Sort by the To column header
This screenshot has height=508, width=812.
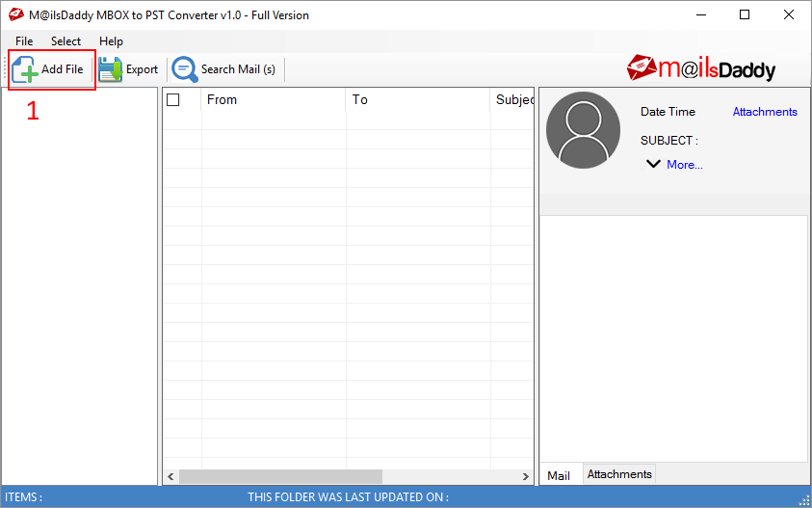(x=418, y=99)
